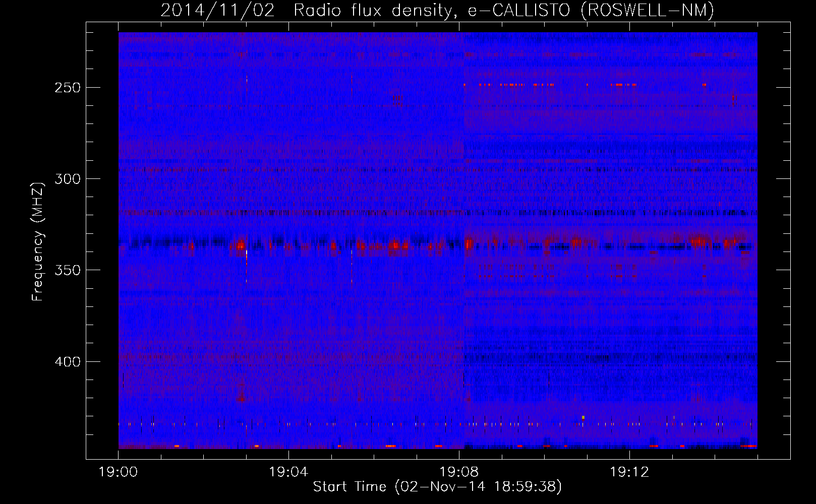Click the 300 frequency axis label
This screenshot has height=504, width=816.
(x=68, y=179)
